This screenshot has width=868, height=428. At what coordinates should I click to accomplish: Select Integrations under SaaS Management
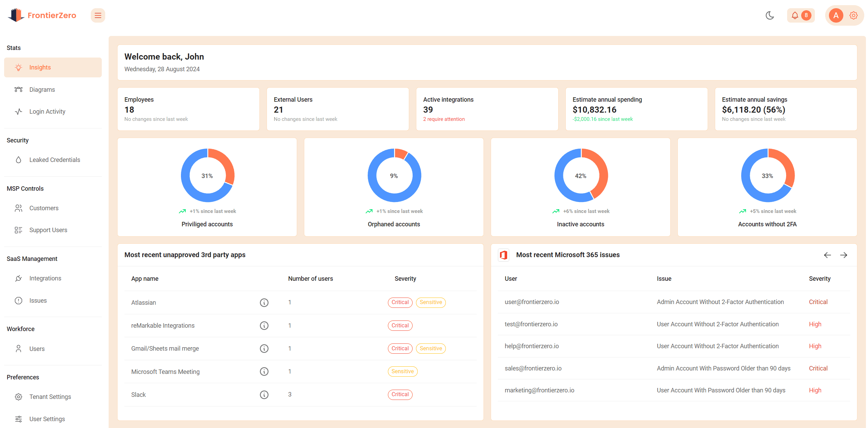point(45,278)
